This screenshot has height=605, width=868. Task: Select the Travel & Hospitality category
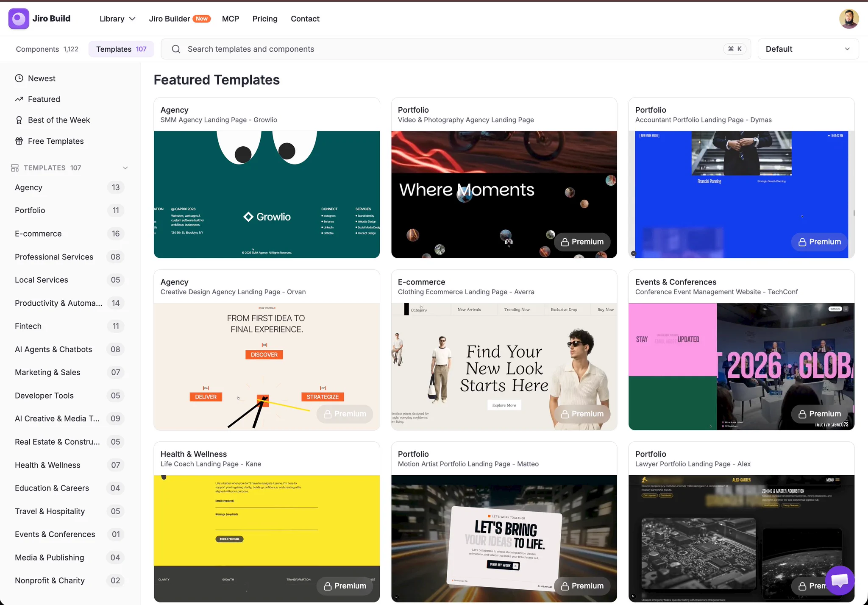(70, 511)
